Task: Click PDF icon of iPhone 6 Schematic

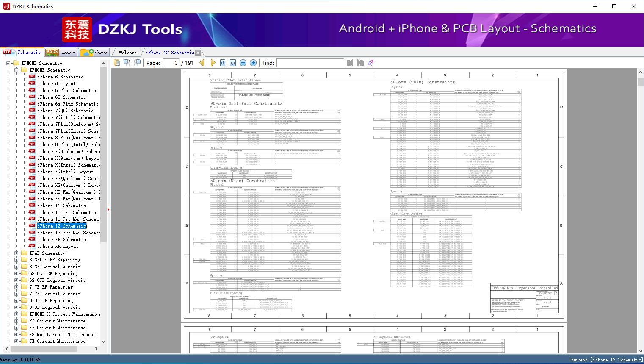Action: pyautogui.click(x=32, y=77)
